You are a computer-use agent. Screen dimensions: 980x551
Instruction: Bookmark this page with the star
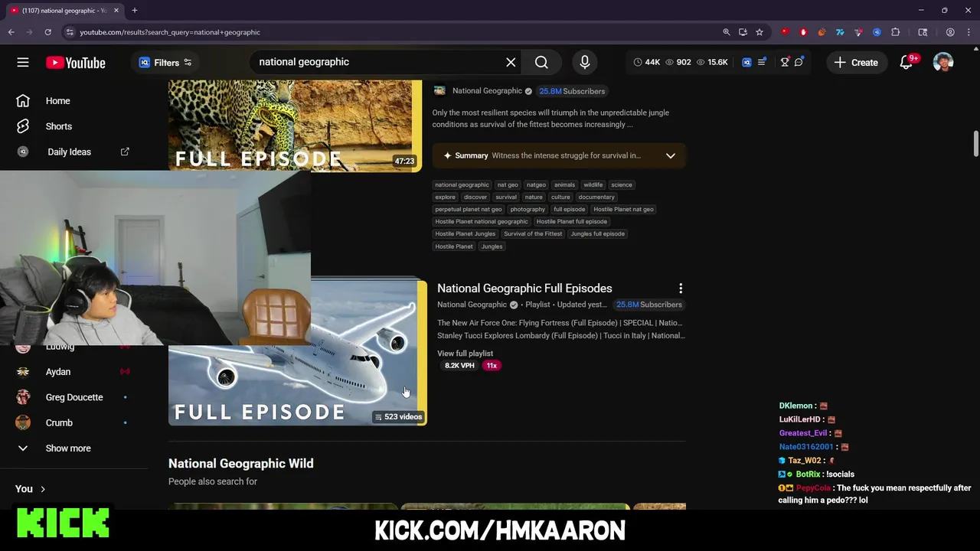(x=759, y=32)
